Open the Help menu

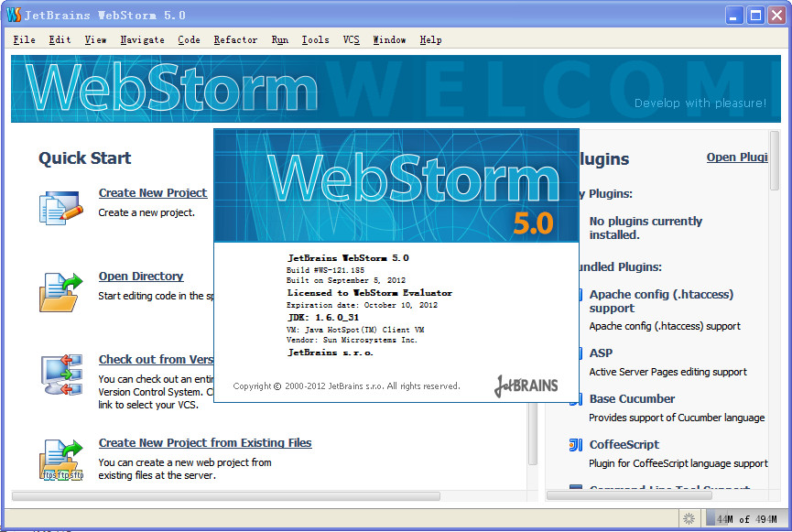coord(430,40)
